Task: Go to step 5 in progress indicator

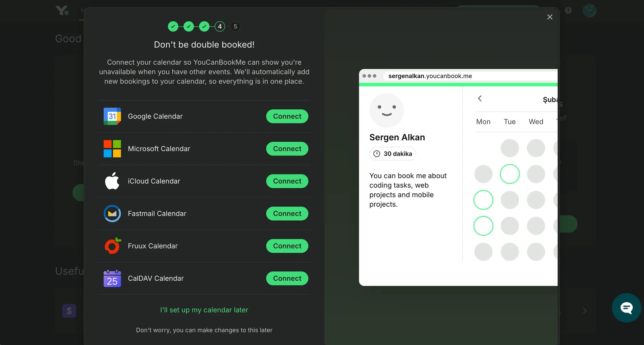Action: (x=235, y=26)
